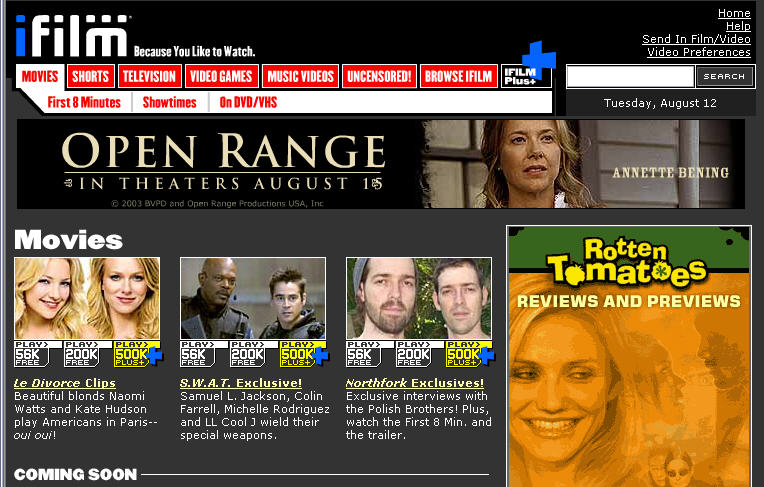This screenshot has height=487, width=764.
Task: Click into the search text field
Action: [629, 77]
